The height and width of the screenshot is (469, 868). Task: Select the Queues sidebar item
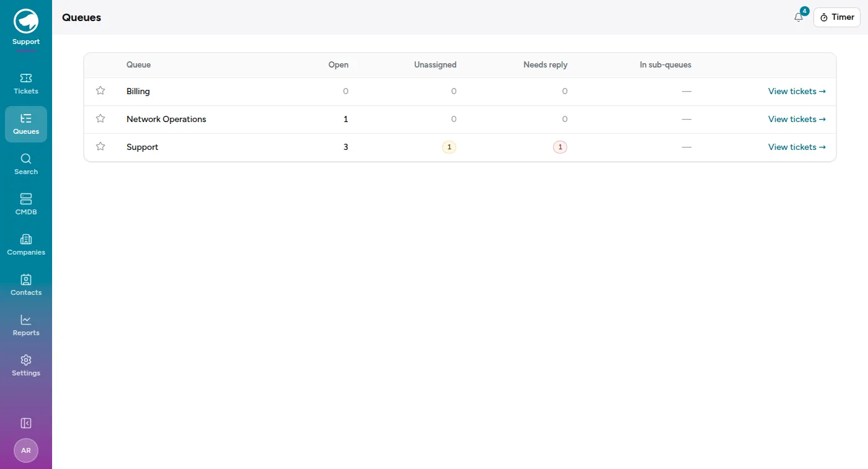[x=26, y=124]
